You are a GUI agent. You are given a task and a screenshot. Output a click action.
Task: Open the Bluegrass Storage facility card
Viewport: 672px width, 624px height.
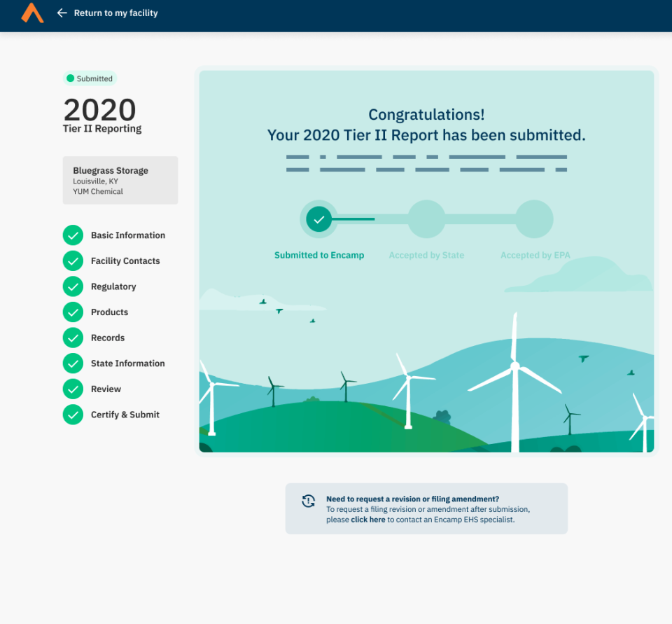click(120, 180)
